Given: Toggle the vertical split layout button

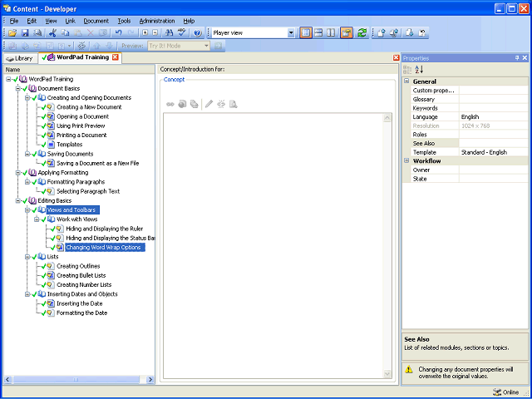Looking at the screenshot, I should pos(331,33).
